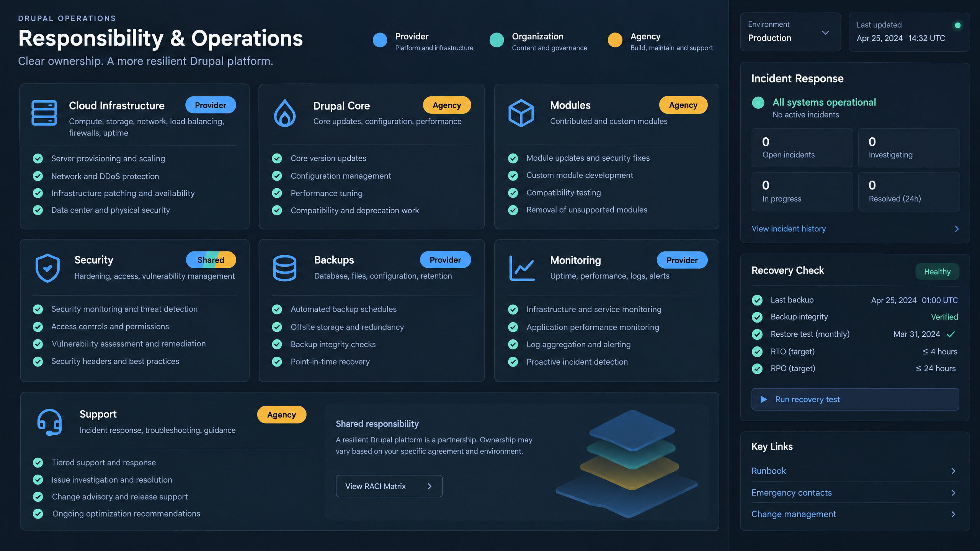Click check icon beside Core version updates
The height and width of the screenshot is (551, 980).
tap(277, 158)
